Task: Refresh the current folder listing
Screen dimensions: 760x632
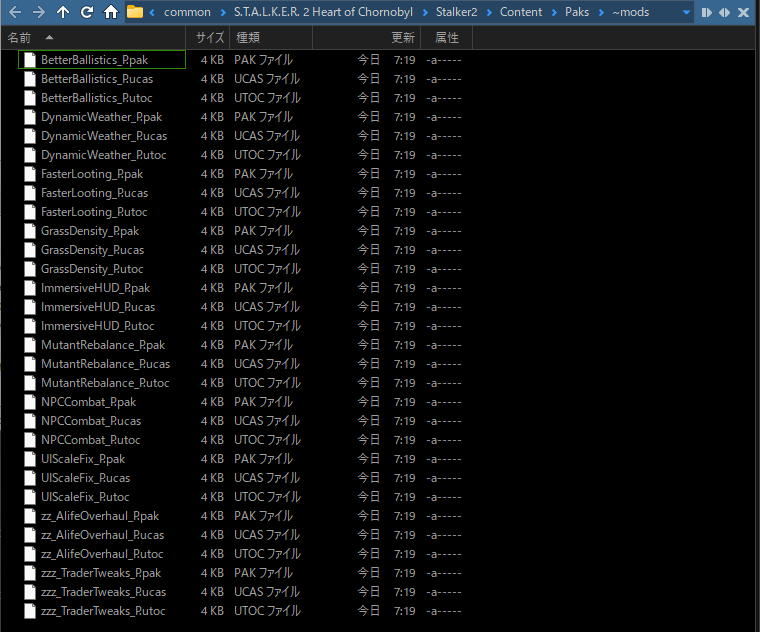Action: coord(87,12)
